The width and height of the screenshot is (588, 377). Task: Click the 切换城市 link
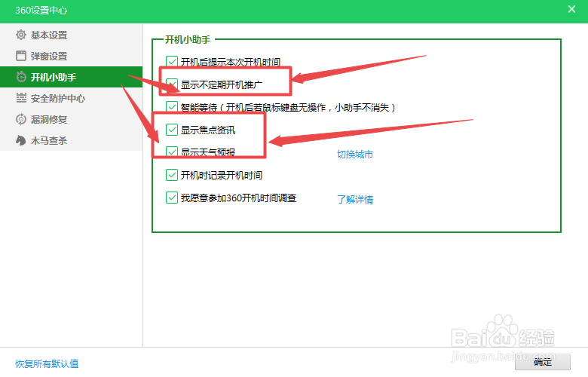(x=355, y=154)
